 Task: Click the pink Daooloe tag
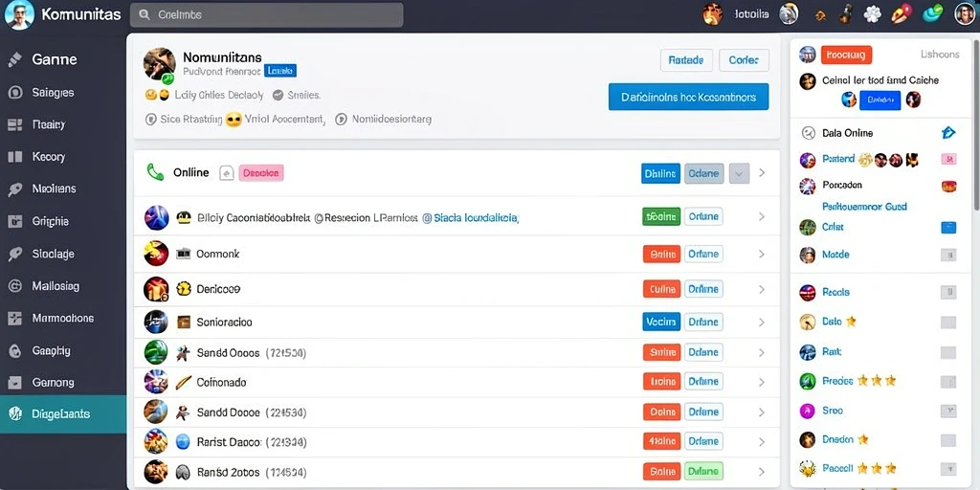pyautogui.click(x=260, y=173)
